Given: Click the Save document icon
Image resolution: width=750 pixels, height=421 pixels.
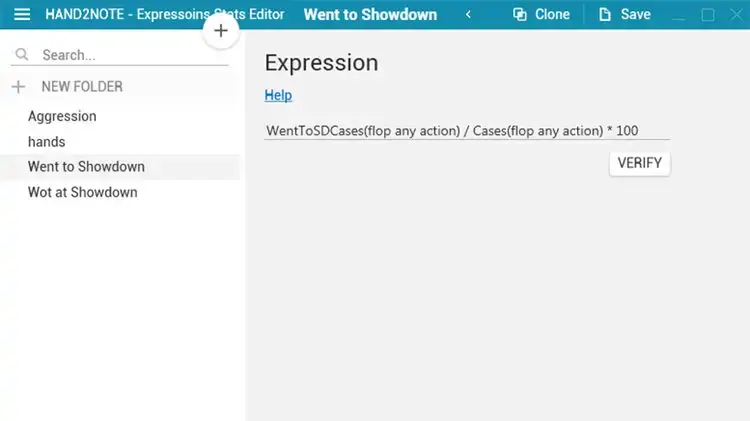Looking at the screenshot, I should point(605,14).
